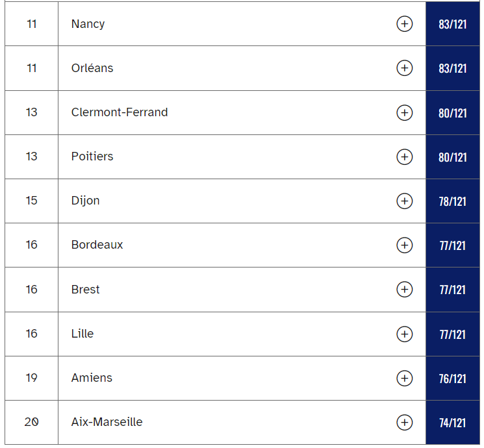Show more info for Bordeaux

pyautogui.click(x=404, y=245)
